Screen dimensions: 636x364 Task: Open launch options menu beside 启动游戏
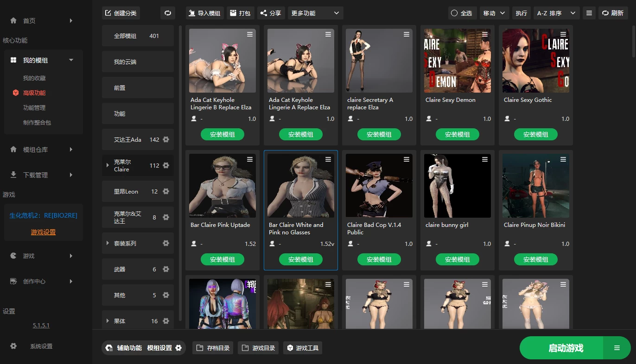(617, 348)
